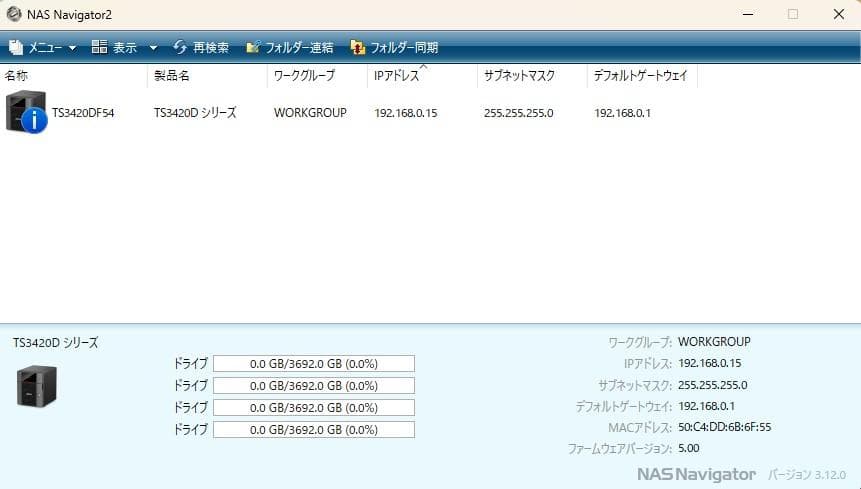Expand the メニュー dropdown arrow
This screenshot has height=489, width=861.
(x=72, y=48)
